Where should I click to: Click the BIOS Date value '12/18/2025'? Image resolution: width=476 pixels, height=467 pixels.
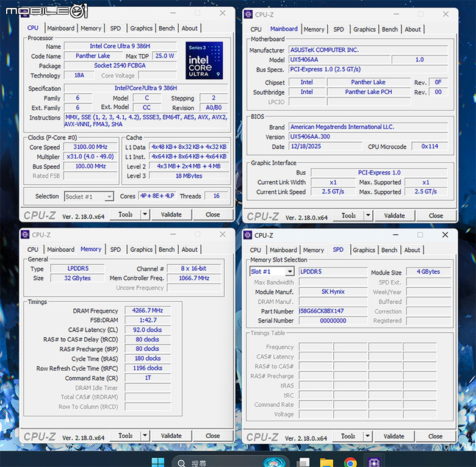pyautogui.click(x=325, y=146)
